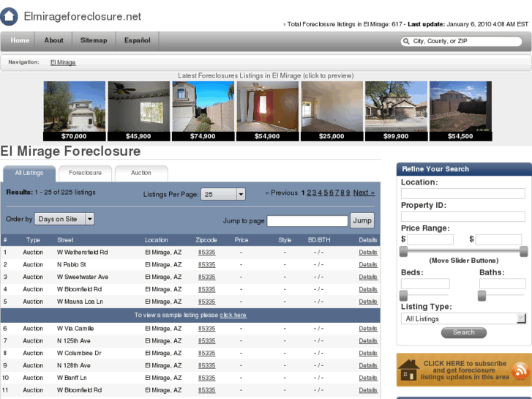Open Details for W Banff Ln
The height and width of the screenshot is (399, 532).
368,378
